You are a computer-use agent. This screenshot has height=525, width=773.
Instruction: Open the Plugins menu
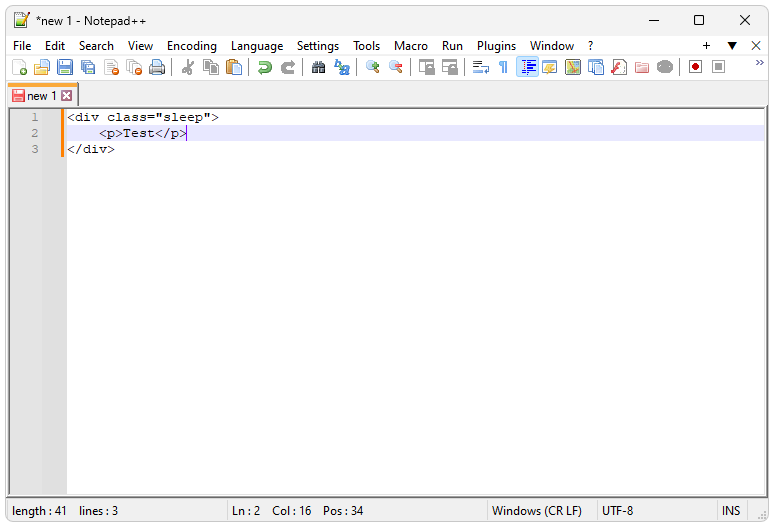click(x=496, y=46)
